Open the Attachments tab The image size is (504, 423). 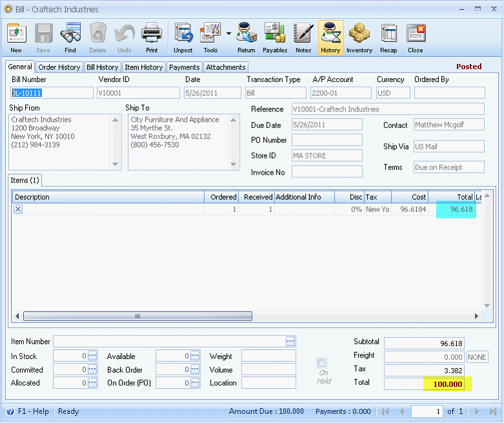[226, 67]
